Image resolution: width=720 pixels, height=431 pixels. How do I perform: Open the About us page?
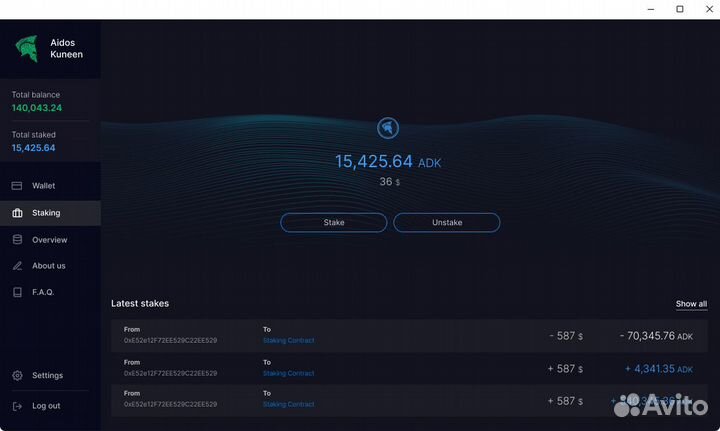(48, 266)
